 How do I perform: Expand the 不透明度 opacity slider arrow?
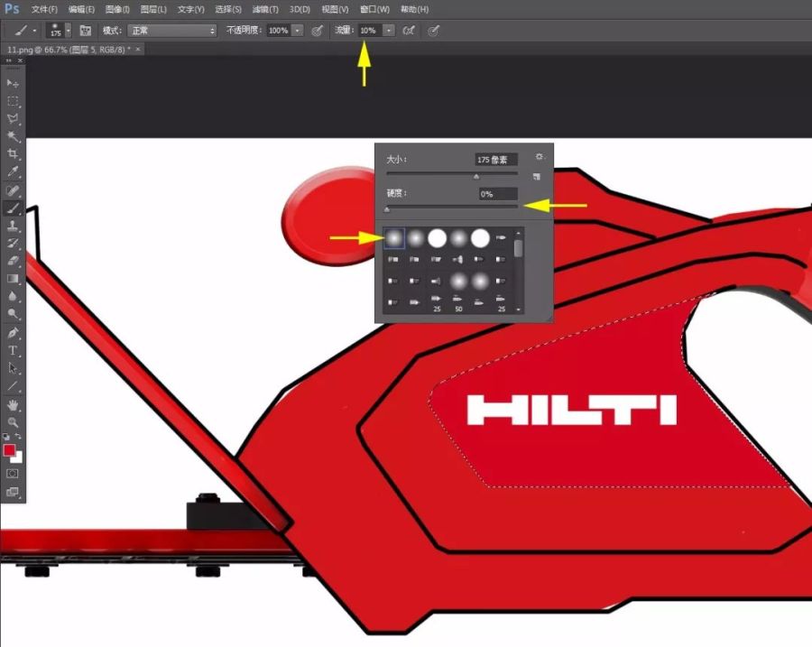tap(298, 30)
